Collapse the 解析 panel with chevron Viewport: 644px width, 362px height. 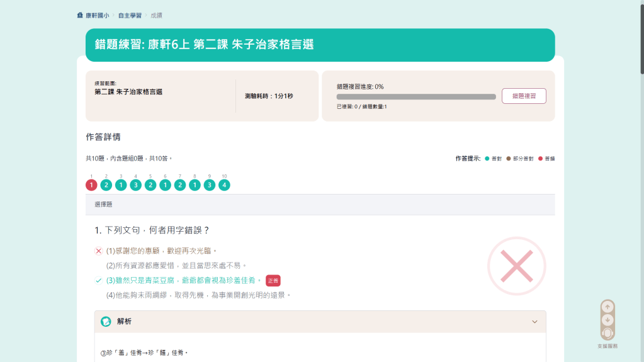534,322
